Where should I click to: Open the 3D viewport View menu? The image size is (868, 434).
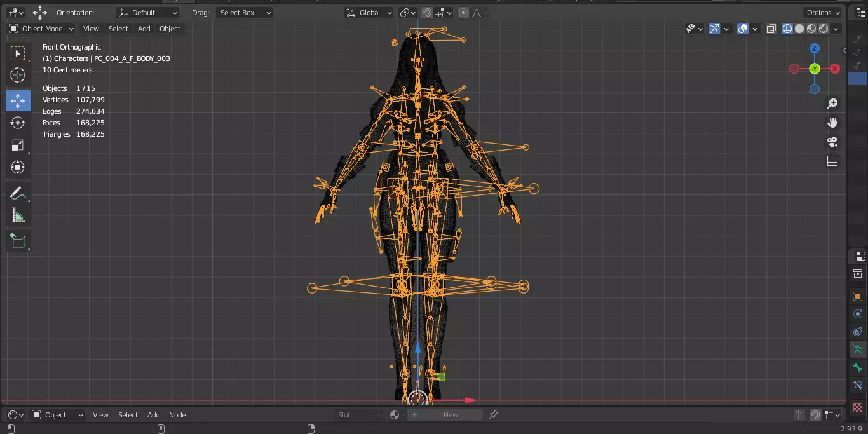[91, 29]
